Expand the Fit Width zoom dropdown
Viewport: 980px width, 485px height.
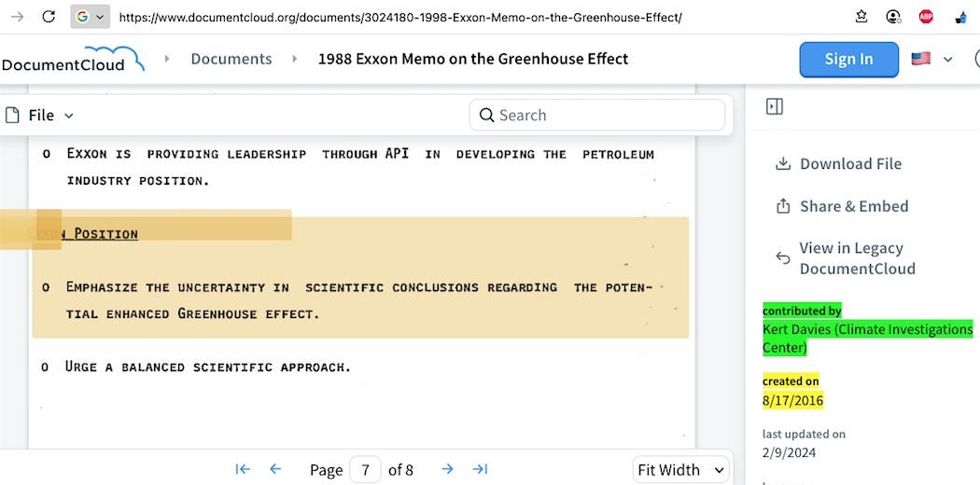click(680, 470)
